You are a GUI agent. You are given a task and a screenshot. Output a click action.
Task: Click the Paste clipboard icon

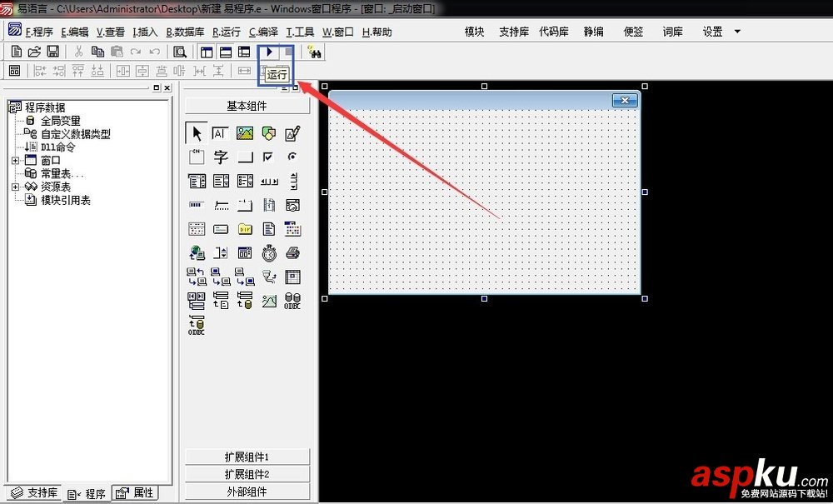[x=117, y=52]
